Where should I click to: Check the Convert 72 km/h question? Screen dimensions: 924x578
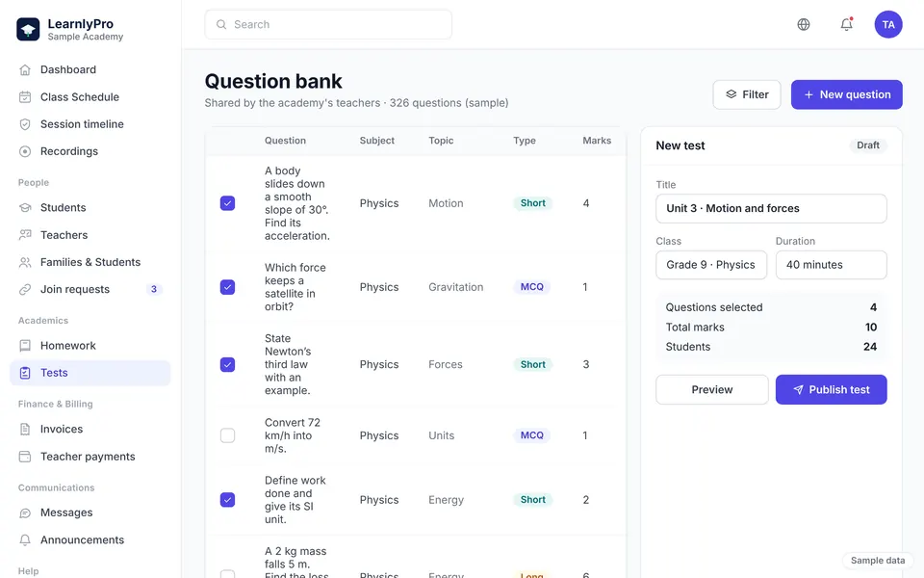(x=227, y=435)
